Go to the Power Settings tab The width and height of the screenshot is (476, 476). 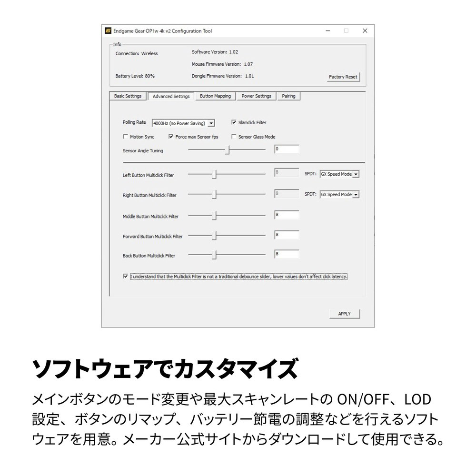point(256,96)
